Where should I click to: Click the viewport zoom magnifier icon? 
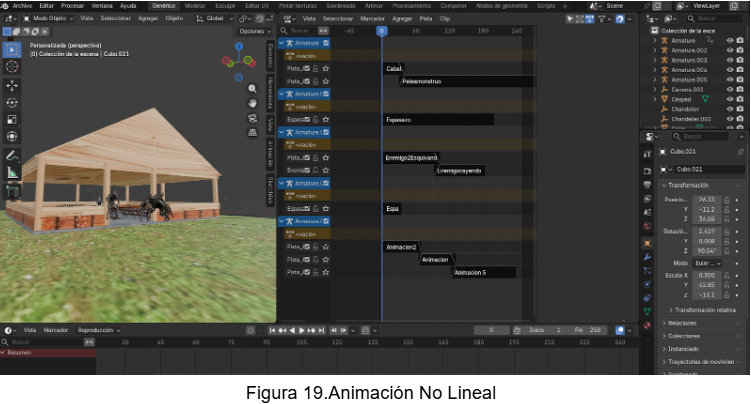point(253,88)
